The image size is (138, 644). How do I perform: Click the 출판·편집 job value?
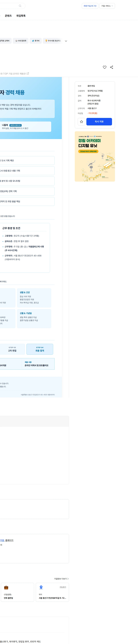91,86
